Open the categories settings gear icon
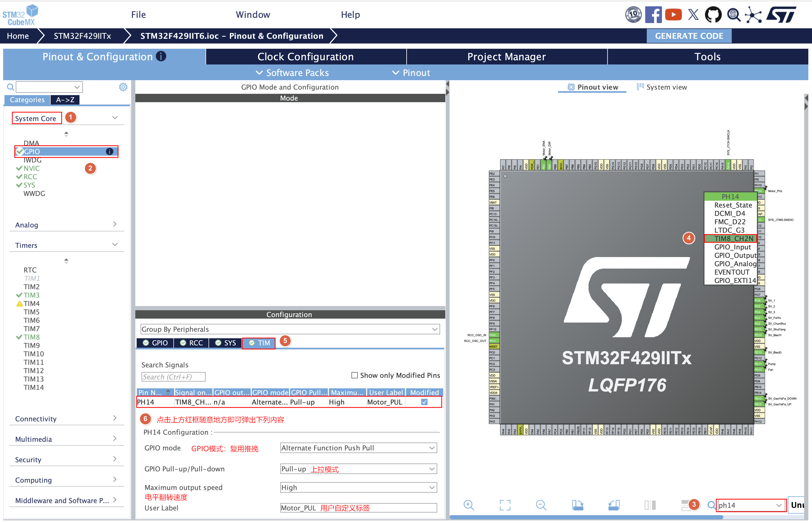Screen dimensions: 812x523 pos(123,87)
